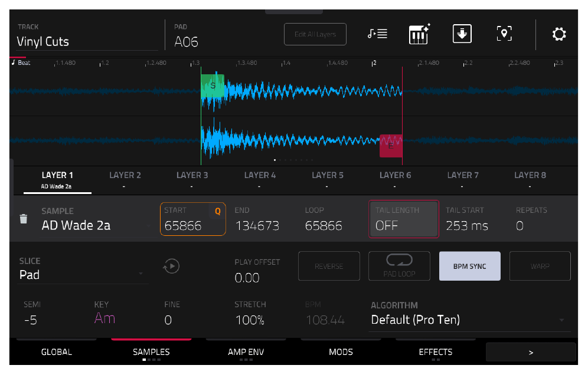Image resolution: width=588 pixels, height=375 pixels.
Task: Click the Tail Start 253 ms value
Action: click(467, 225)
